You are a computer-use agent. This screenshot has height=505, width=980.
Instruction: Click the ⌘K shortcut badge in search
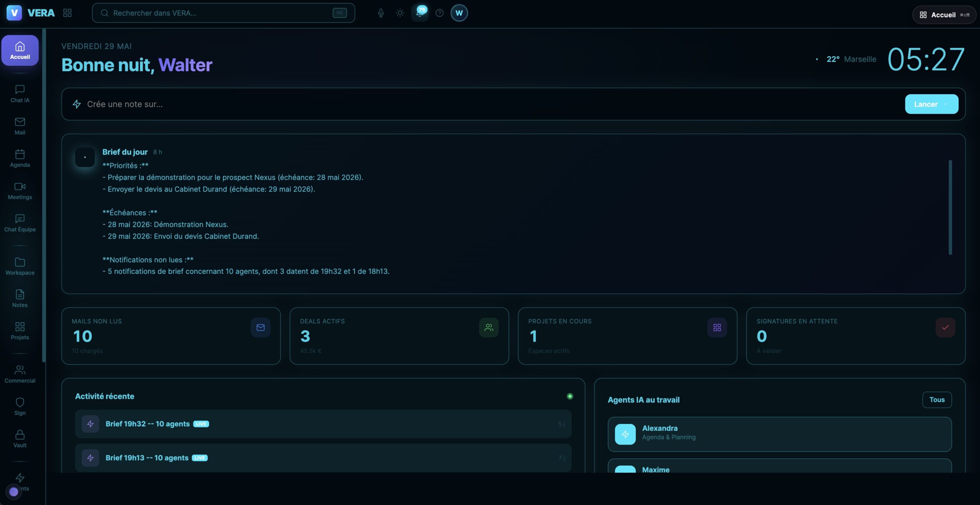340,13
